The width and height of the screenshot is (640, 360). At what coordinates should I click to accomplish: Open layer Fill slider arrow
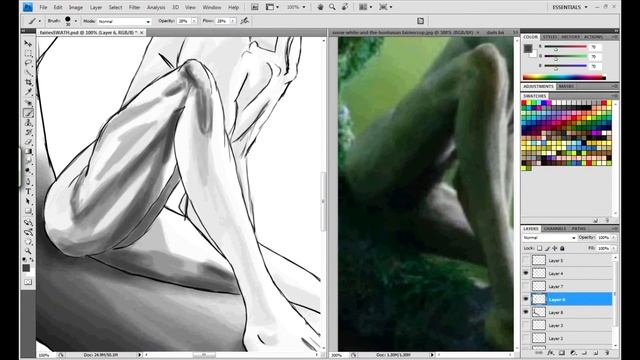click(613, 248)
